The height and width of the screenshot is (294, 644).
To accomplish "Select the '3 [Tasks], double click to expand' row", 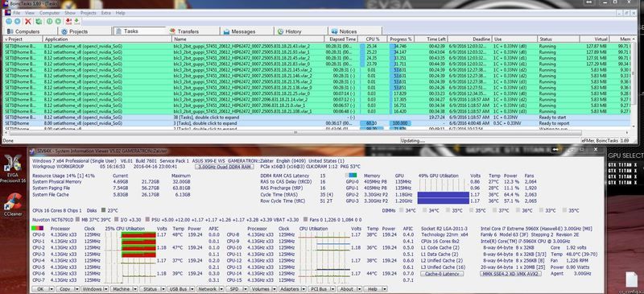I will click(316, 123).
